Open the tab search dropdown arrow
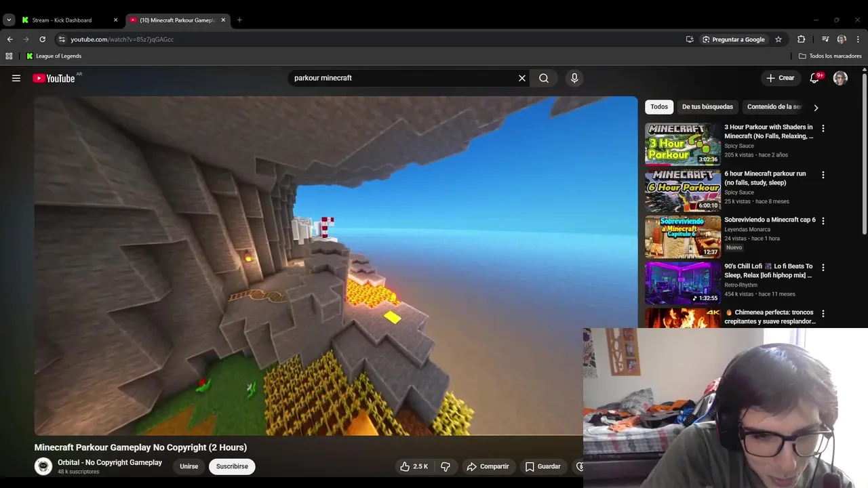 (x=9, y=20)
